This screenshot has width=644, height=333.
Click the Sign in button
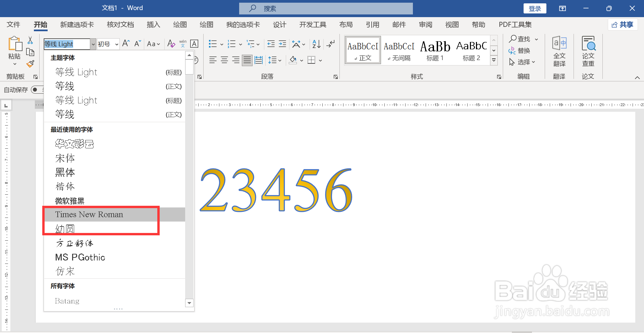535,8
